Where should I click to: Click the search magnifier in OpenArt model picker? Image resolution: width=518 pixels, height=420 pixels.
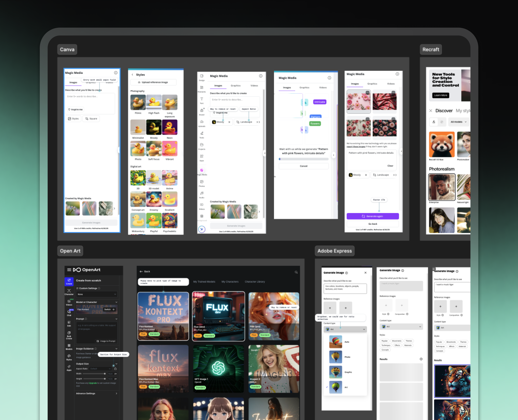(x=296, y=272)
